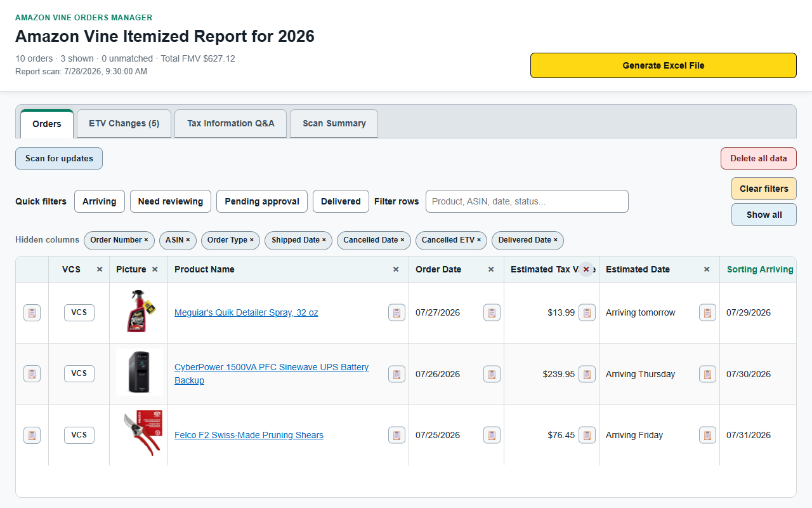Restore the hidden Cancelled Date column
The height and width of the screenshot is (508, 812).
tap(374, 240)
